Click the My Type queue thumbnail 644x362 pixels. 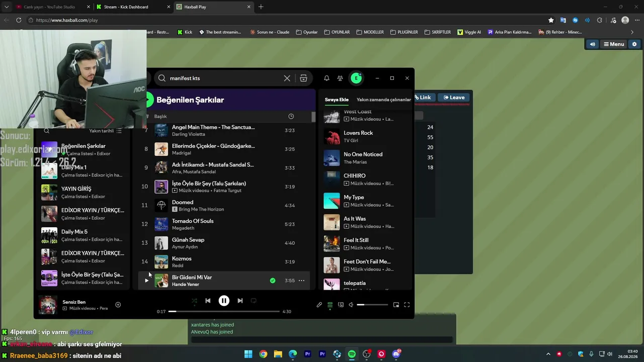coord(332,201)
